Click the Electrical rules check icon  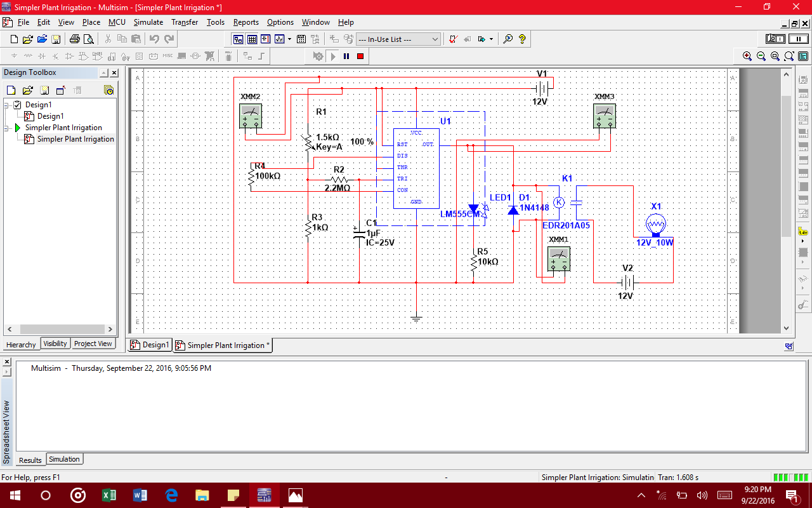tap(453, 39)
